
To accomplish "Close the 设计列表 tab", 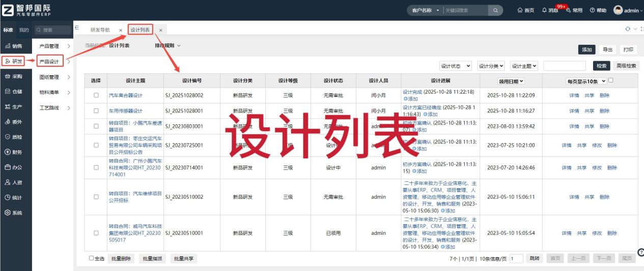I will click(160, 30).
